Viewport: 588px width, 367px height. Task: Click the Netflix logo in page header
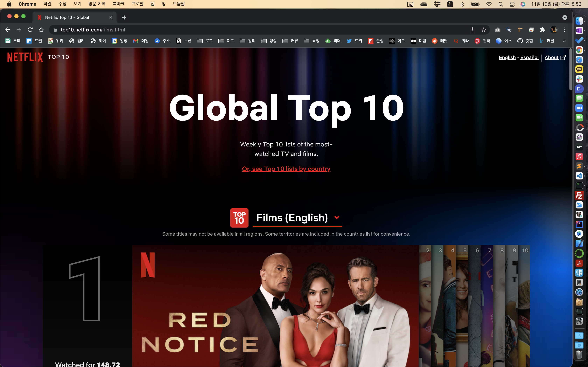(25, 57)
